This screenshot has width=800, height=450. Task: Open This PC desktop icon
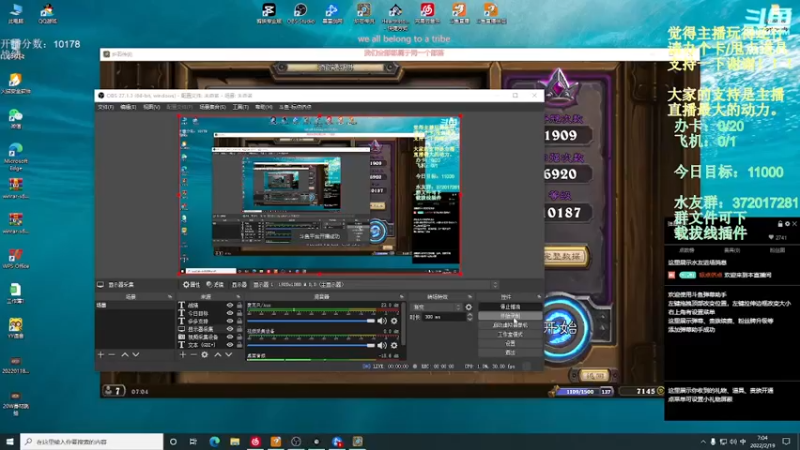(15, 13)
